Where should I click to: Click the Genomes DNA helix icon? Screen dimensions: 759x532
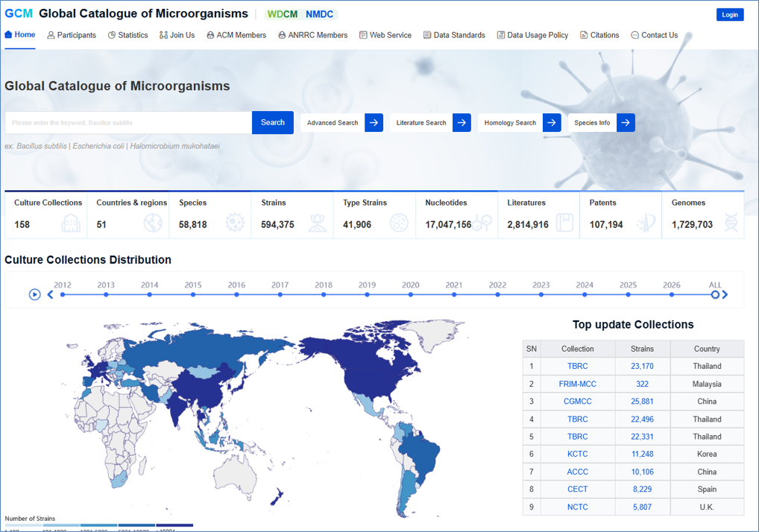click(731, 223)
